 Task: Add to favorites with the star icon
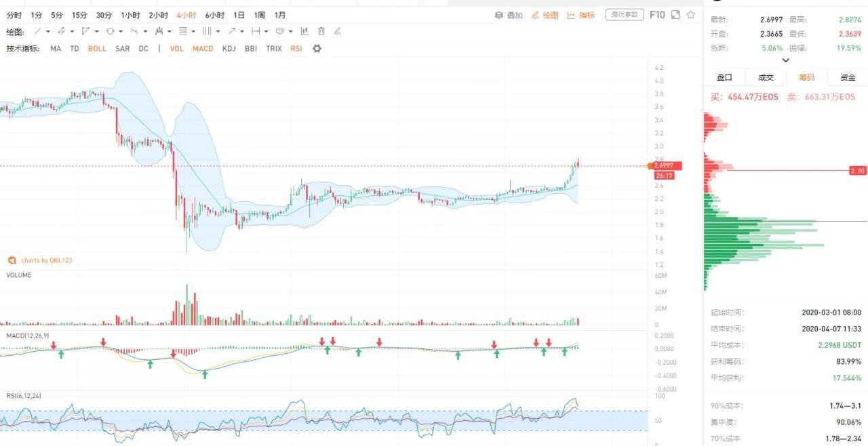point(691,15)
